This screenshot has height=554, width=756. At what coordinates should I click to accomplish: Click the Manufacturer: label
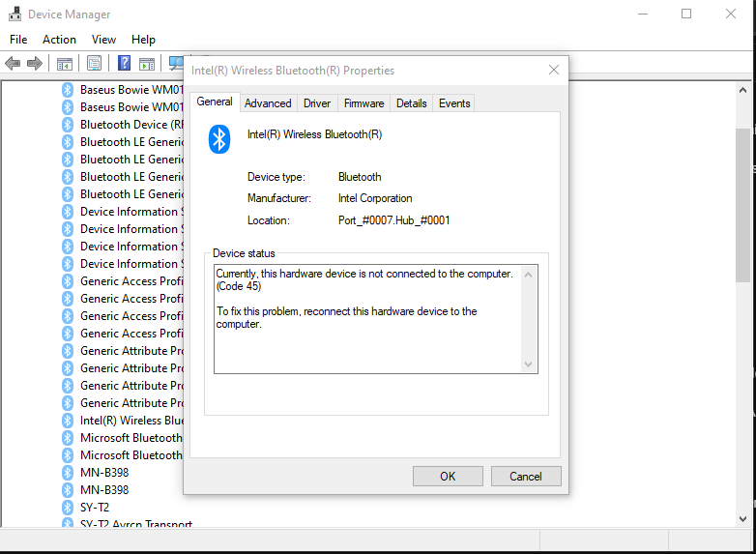(x=279, y=198)
